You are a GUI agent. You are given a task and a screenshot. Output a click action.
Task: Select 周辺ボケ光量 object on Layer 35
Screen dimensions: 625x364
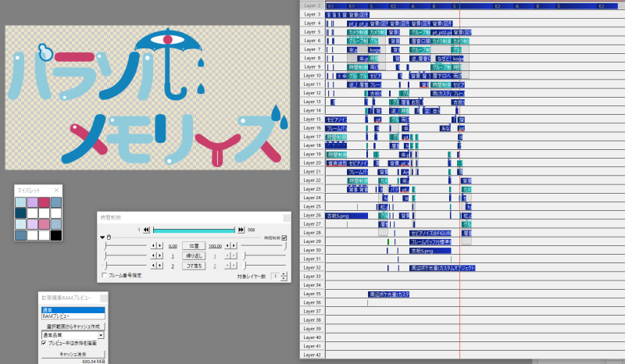[389, 294]
